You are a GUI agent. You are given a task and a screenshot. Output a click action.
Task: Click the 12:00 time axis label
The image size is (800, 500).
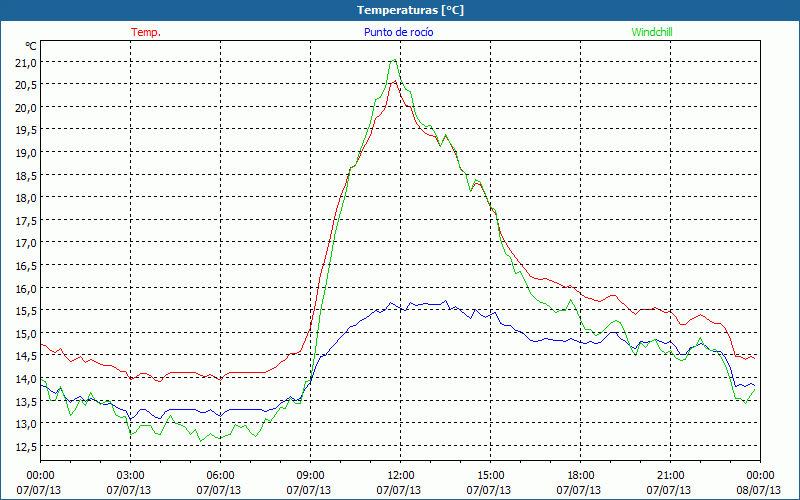coord(401,476)
